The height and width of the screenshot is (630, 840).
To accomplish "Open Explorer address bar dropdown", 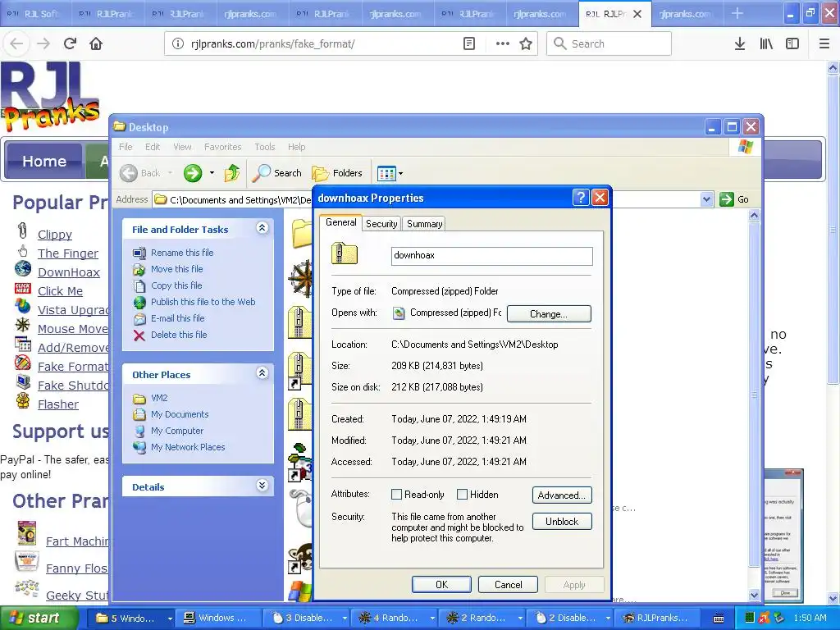I will pos(706,199).
